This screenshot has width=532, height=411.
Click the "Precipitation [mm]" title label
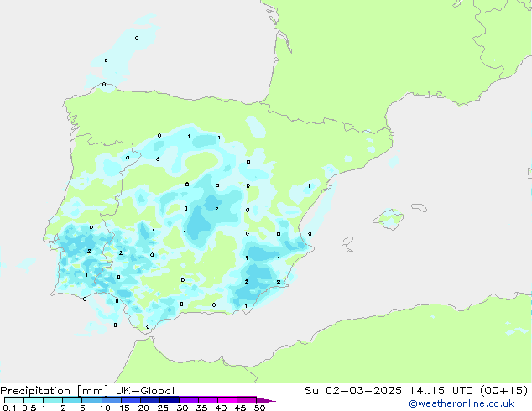coord(50,390)
